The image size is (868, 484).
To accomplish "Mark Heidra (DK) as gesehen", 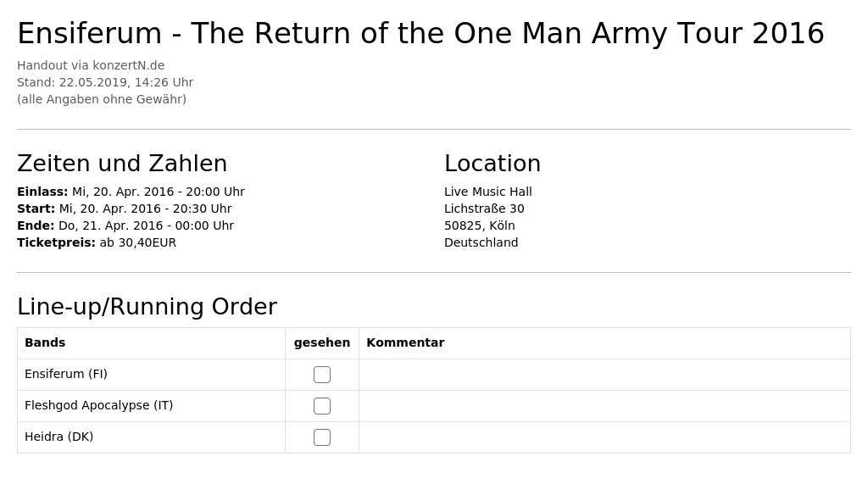I will (321, 437).
